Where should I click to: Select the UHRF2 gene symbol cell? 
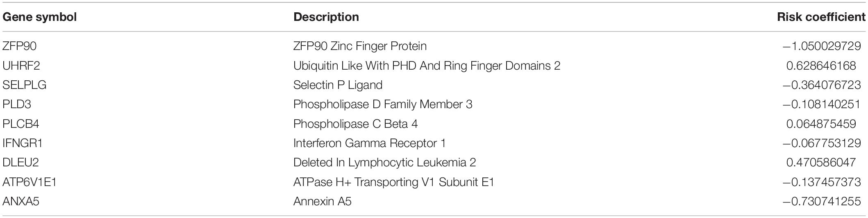pos(21,66)
